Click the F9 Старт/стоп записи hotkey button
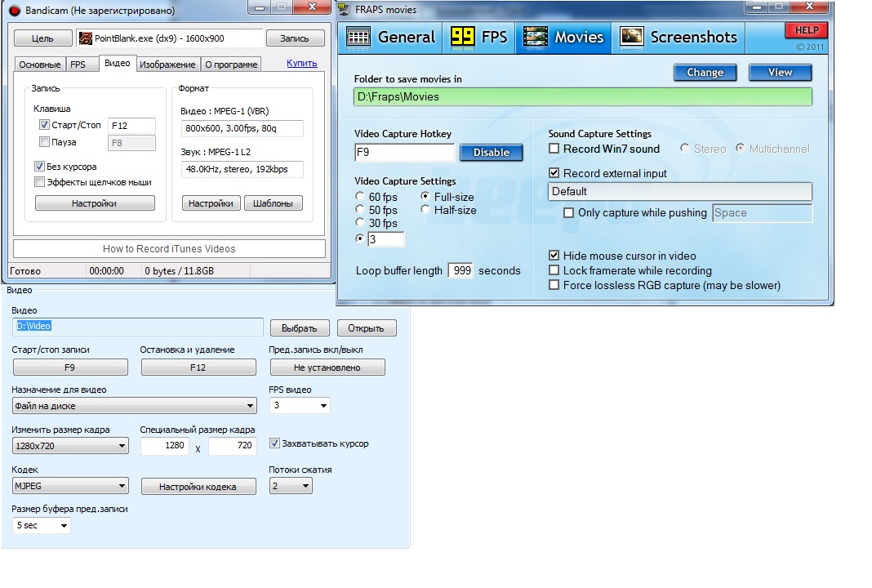Image resolution: width=872 pixels, height=588 pixels. pos(70,367)
